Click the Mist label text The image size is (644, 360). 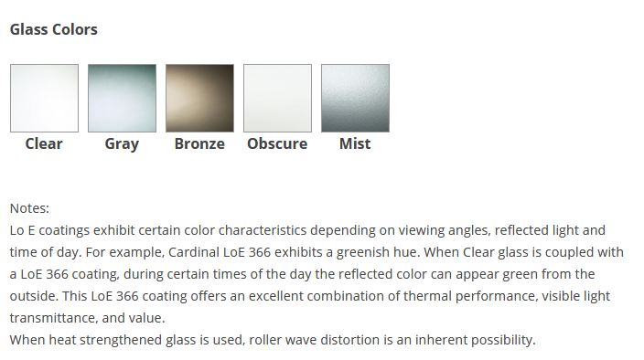coord(355,144)
